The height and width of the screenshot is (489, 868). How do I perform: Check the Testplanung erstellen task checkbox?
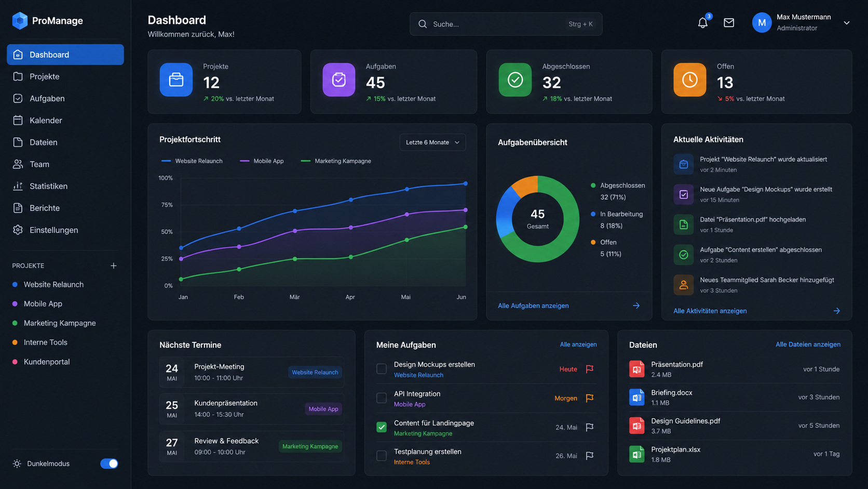coord(382,456)
